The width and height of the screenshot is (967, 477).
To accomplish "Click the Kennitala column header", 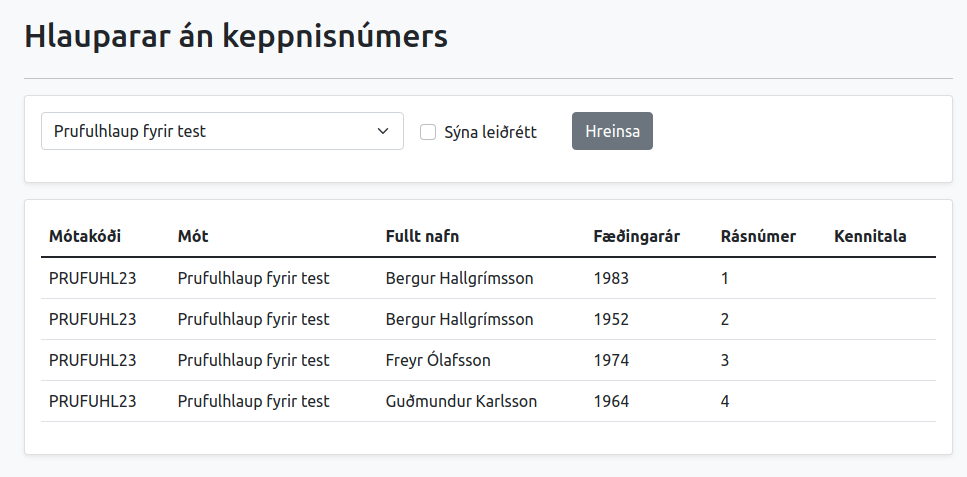I will pos(870,236).
